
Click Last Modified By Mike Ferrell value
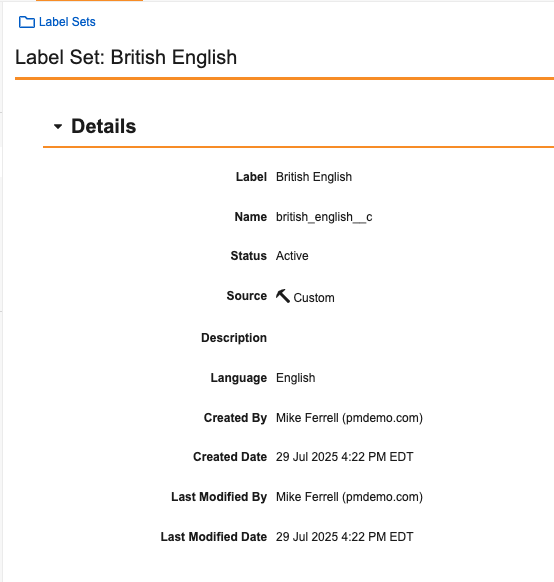(349, 497)
